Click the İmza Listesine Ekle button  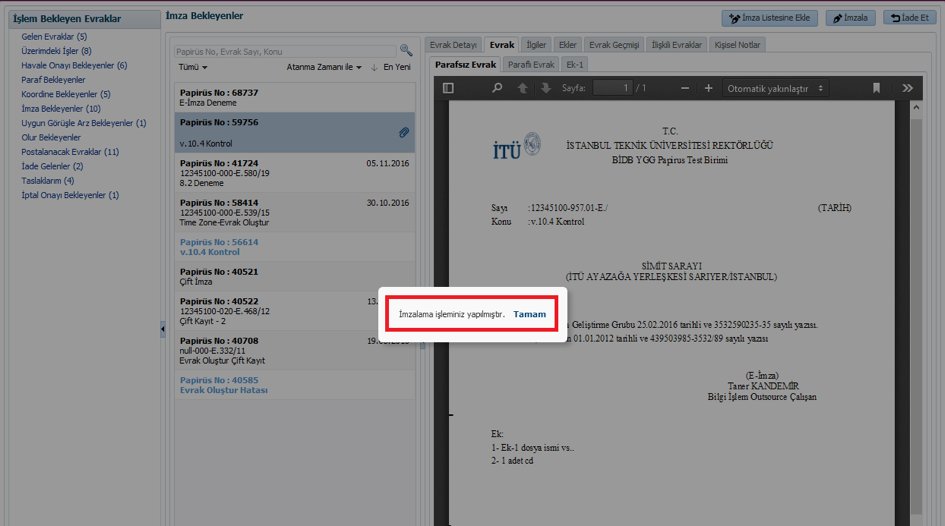pos(770,18)
